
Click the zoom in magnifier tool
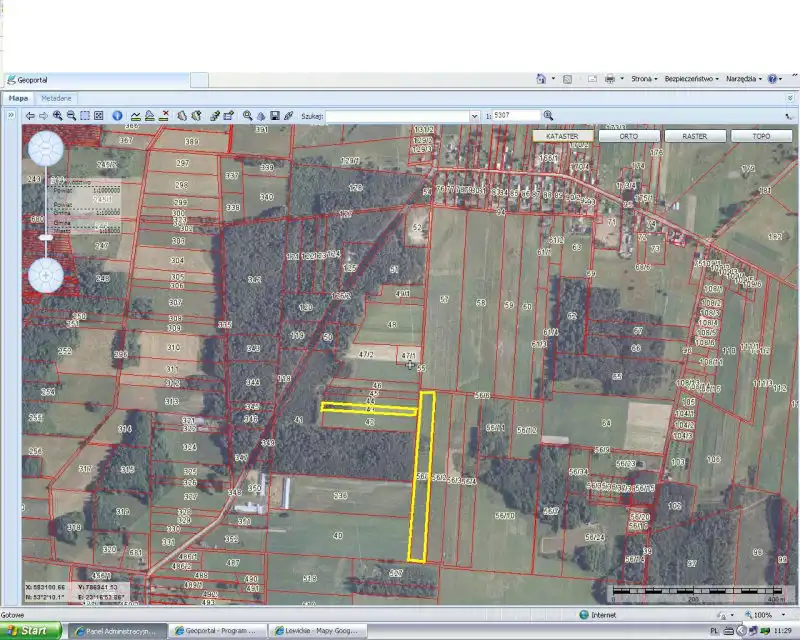(x=58, y=116)
